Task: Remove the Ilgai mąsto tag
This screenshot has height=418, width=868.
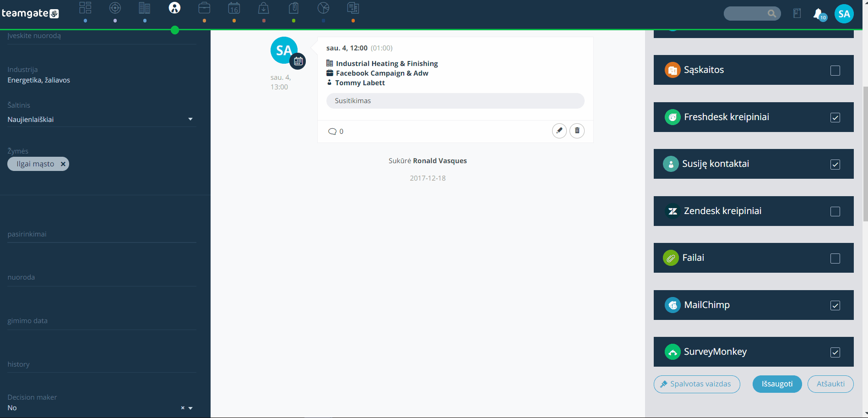Action: coord(63,164)
